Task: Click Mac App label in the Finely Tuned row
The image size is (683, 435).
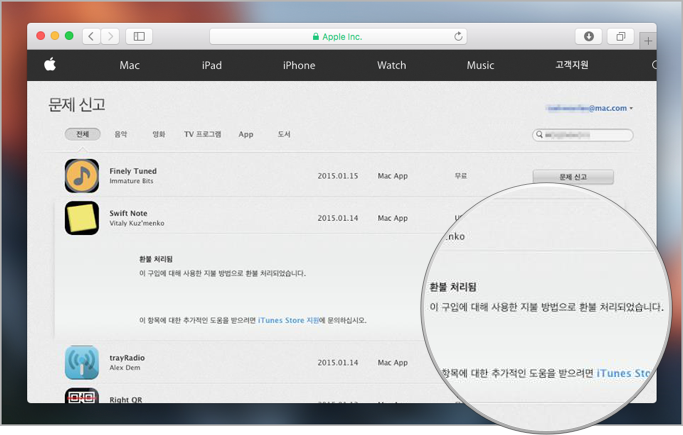Action: [x=392, y=176]
